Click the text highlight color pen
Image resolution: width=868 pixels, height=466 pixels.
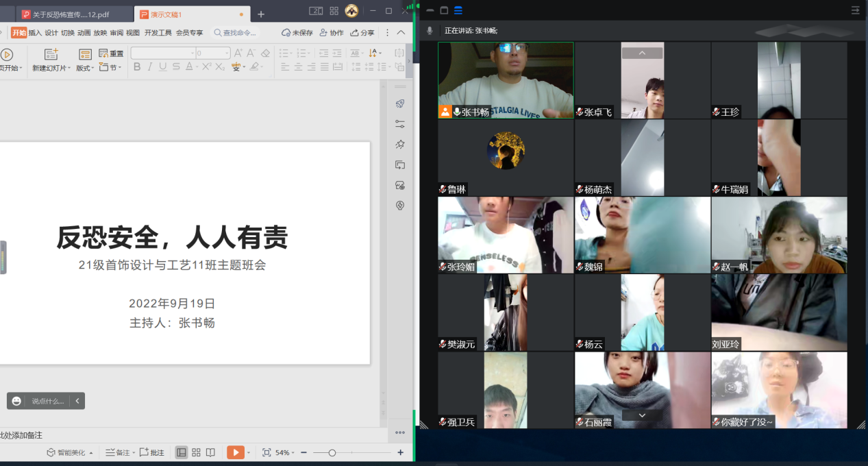click(x=254, y=67)
